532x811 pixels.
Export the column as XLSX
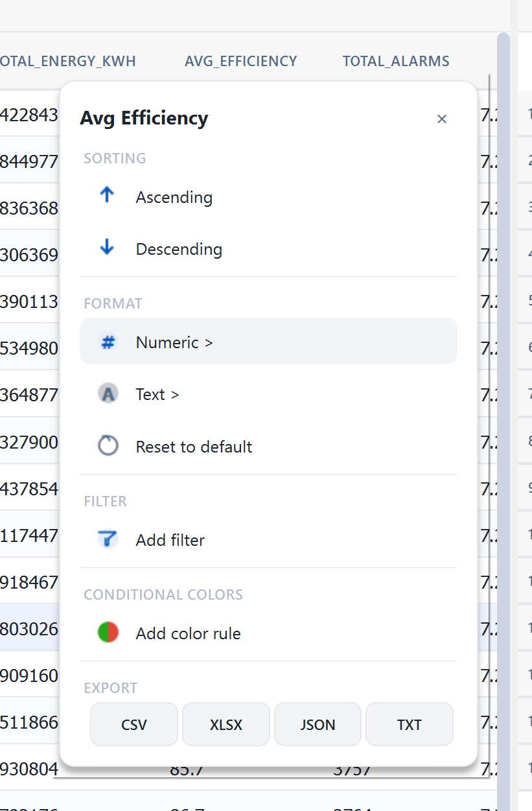point(226,724)
